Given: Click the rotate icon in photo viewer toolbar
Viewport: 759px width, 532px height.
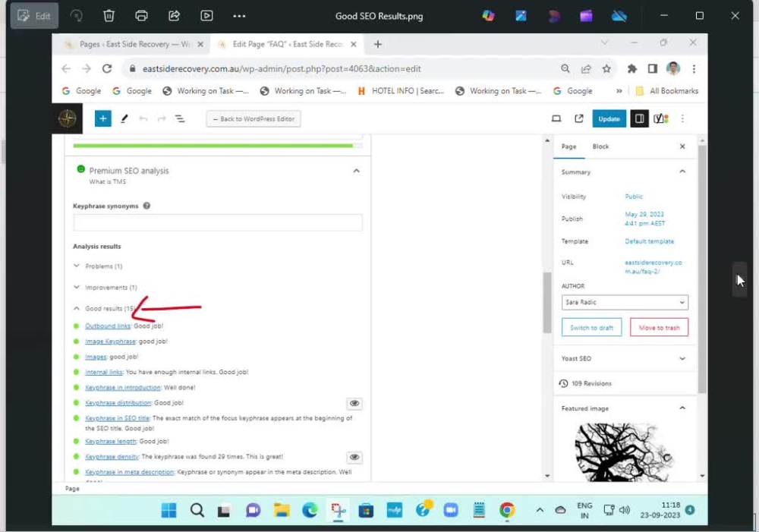Looking at the screenshot, I should click(77, 16).
